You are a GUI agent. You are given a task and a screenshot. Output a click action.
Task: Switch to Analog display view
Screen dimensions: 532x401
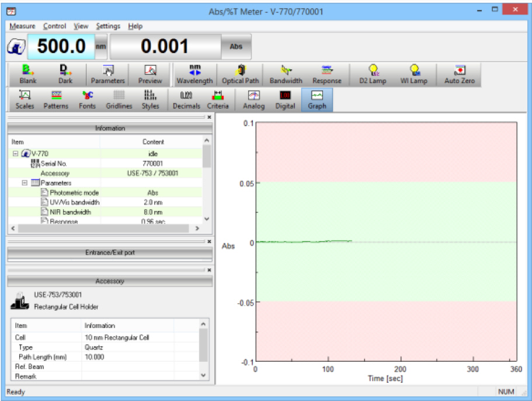(x=253, y=99)
